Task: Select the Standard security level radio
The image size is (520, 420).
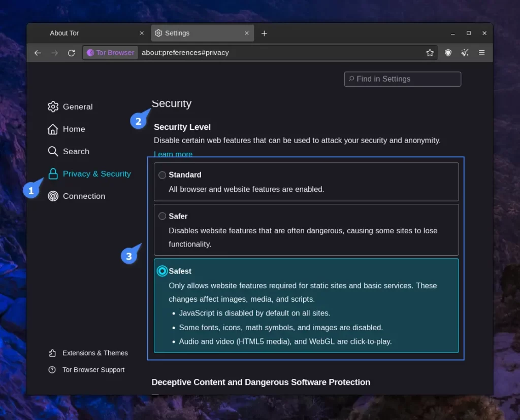Action: click(x=162, y=175)
